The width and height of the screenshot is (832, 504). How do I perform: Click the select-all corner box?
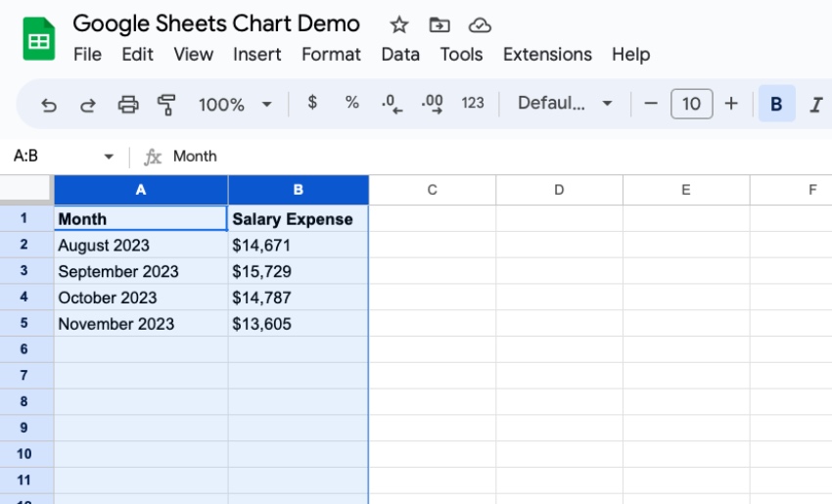(26, 189)
